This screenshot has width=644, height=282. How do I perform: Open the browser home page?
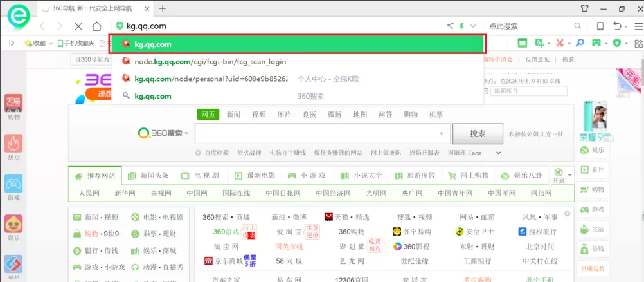point(96,26)
